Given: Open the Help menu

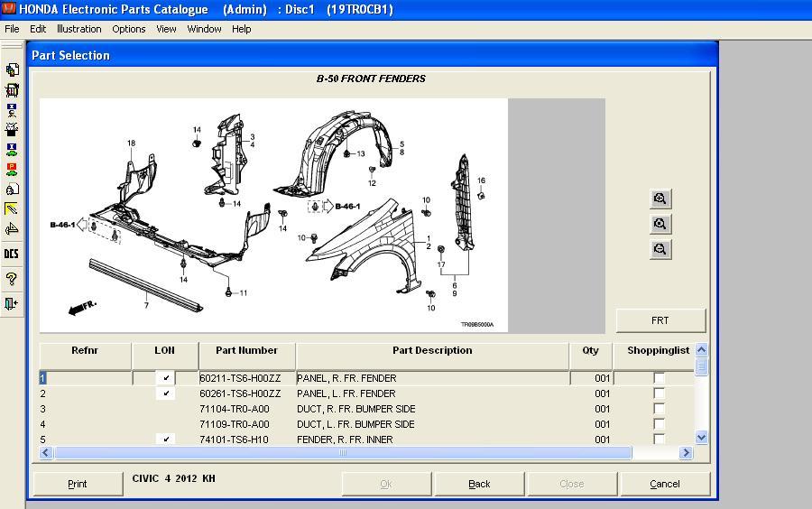Looking at the screenshot, I should pos(241,29).
